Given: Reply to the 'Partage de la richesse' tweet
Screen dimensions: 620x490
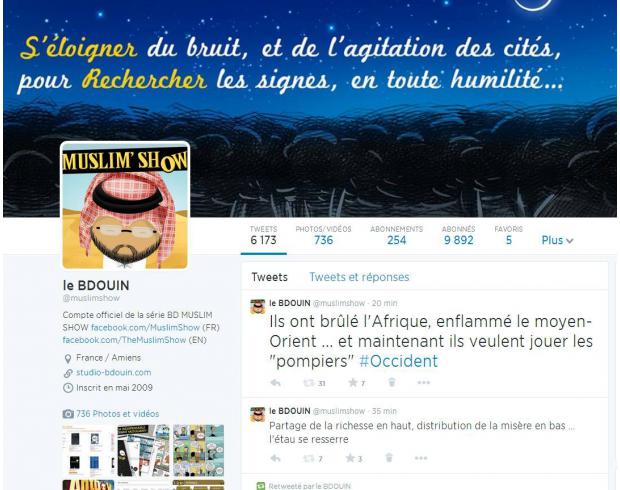Looking at the screenshot, I should 275,458.
